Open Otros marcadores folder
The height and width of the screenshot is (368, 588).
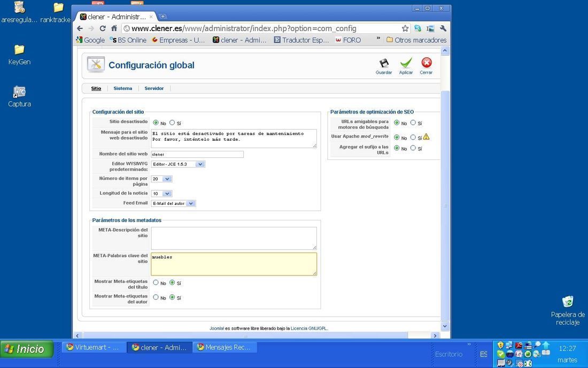(416, 40)
